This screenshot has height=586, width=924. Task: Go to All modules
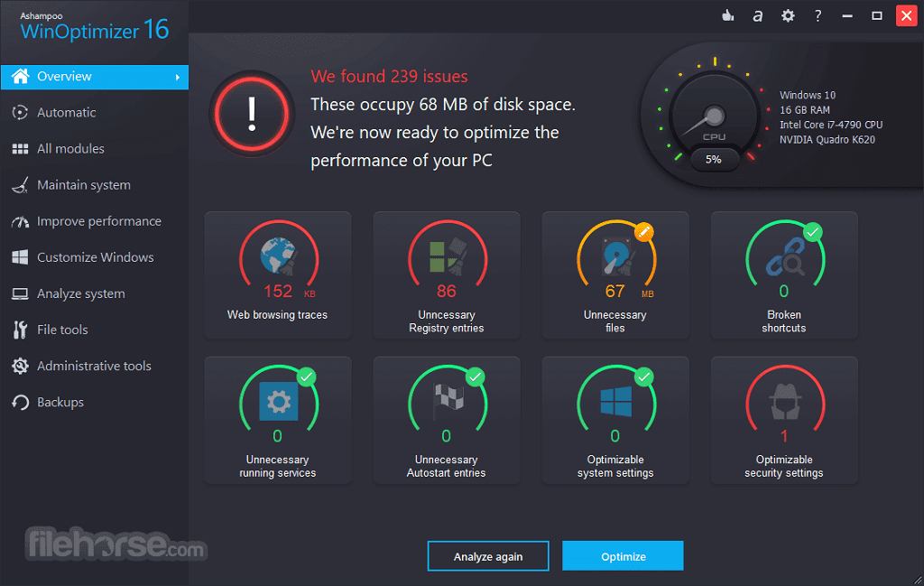coord(70,149)
